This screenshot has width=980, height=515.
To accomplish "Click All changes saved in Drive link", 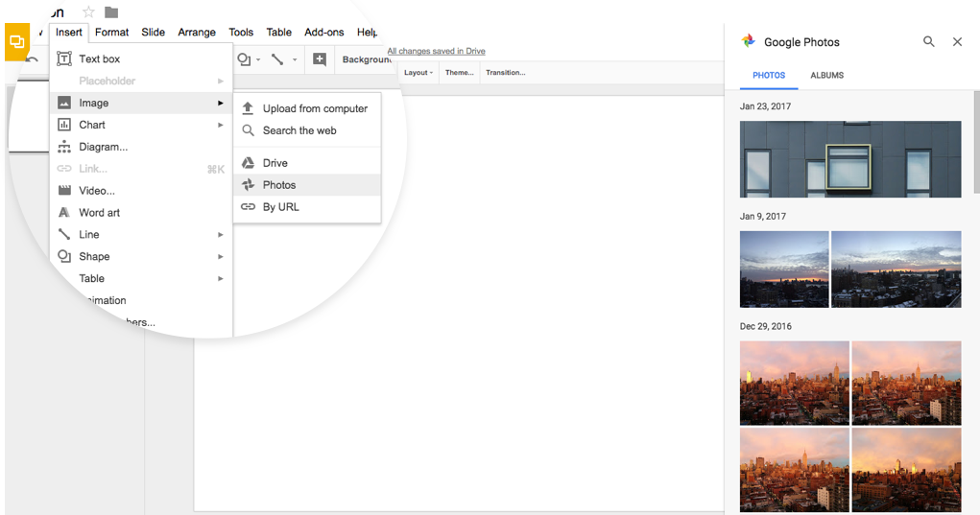I will [x=437, y=51].
